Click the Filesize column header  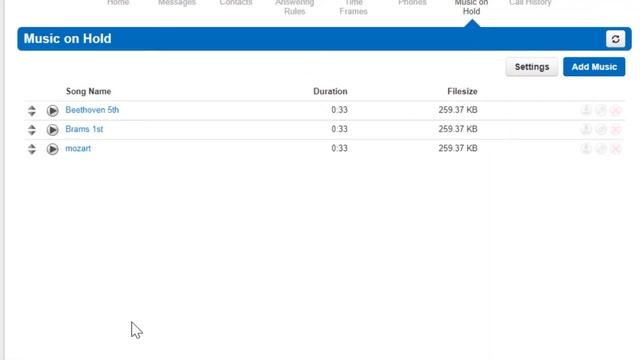point(462,91)
